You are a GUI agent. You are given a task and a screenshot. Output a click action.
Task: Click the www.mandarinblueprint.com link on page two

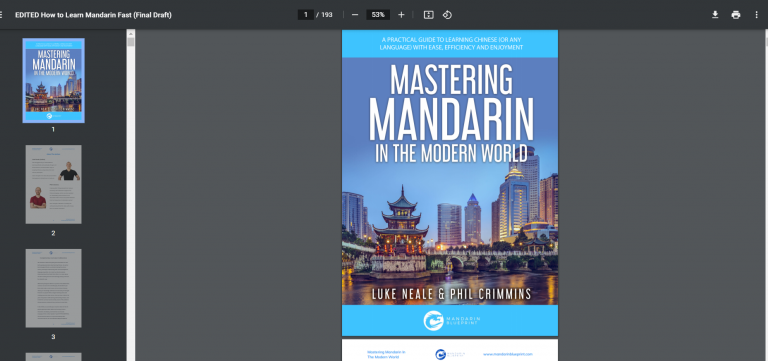[x=507, y=354]
